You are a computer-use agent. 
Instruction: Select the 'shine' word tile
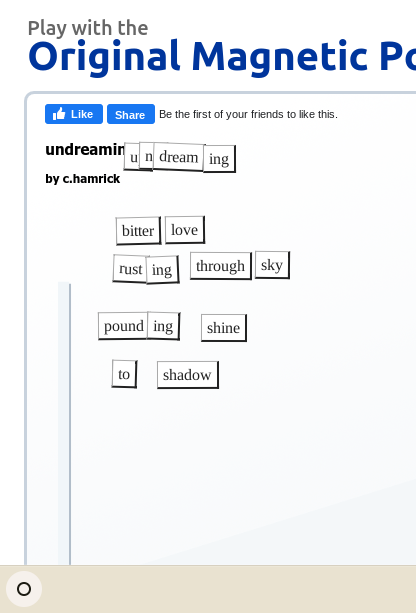click(224, 328)
